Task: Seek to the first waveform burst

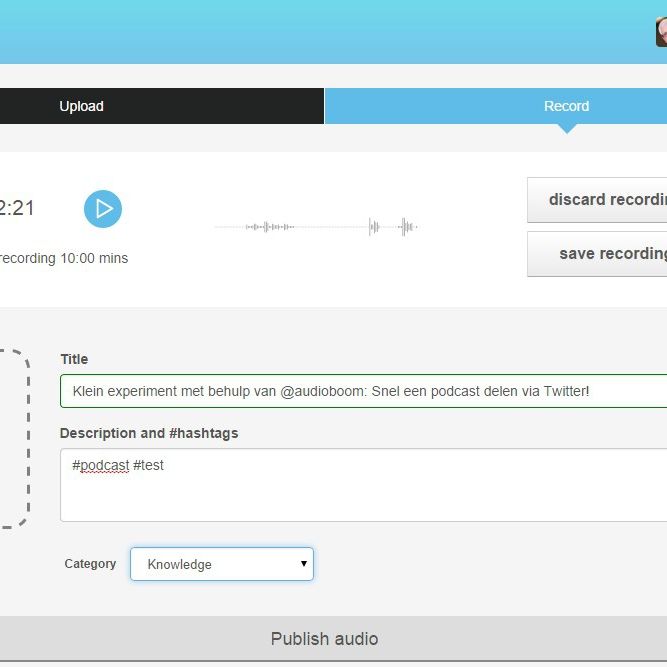Action: [x=269, y=227]
